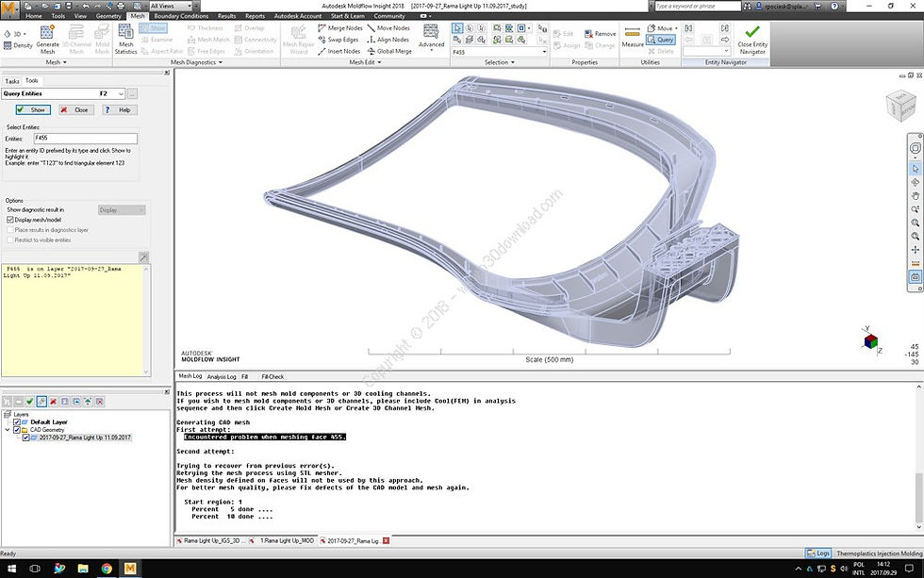Select the Default Layer tree item

tap(49, 421)
